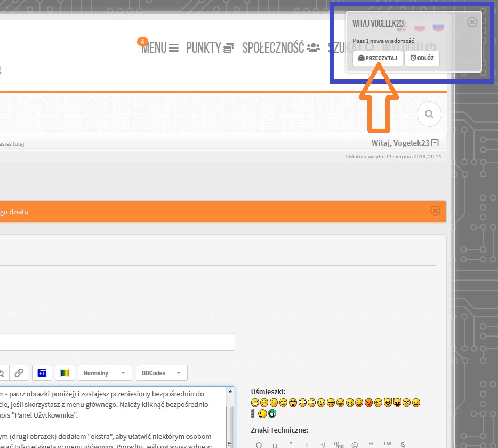This screenshot has height=448, width=498.
Task: Insert the second smiling smiley
Action: 264,403
